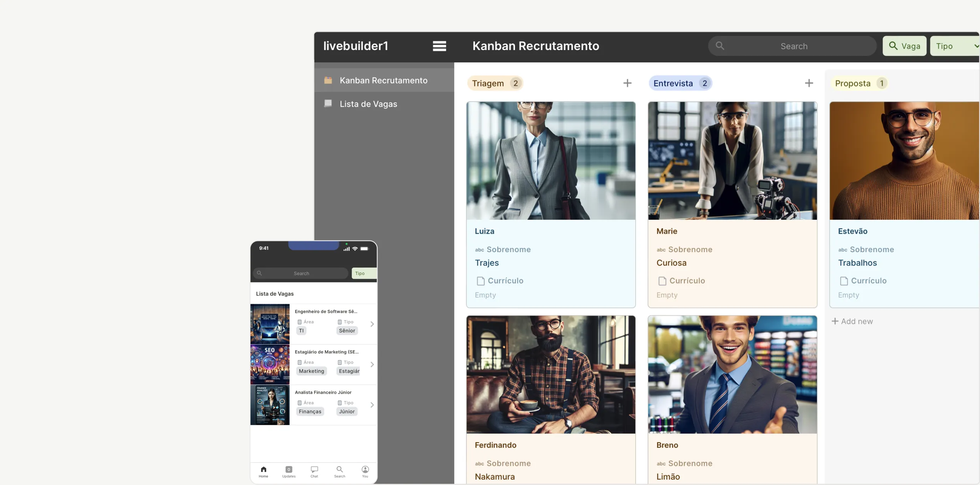Click the Lista de Vagas heading in phone
This screenshot has width=980, height=485.
[275, 294]
